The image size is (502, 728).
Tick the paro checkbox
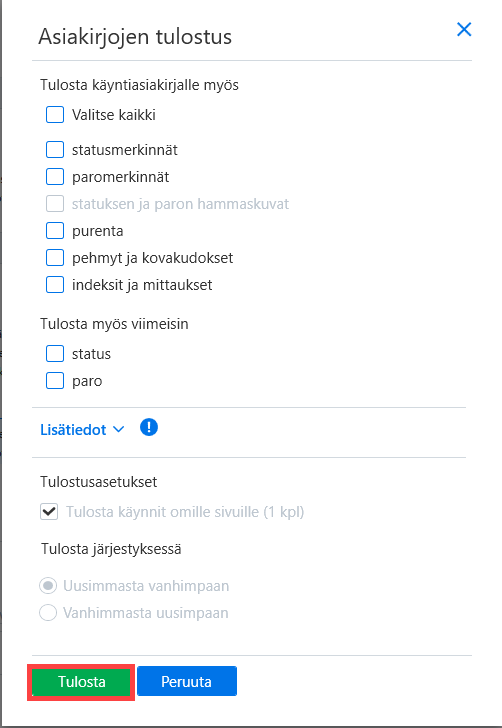55,380
